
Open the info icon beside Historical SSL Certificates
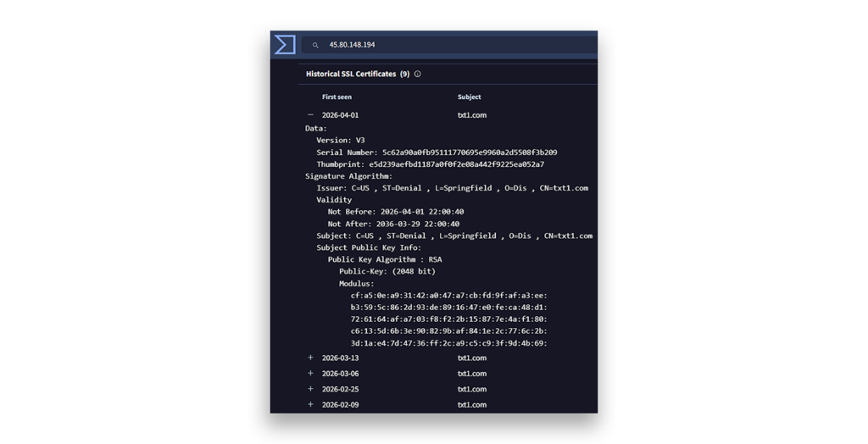(x=417, y=74)
